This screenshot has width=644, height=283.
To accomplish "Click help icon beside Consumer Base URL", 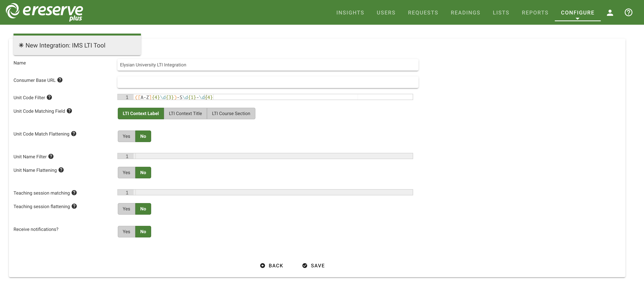I will click(60, 80).
